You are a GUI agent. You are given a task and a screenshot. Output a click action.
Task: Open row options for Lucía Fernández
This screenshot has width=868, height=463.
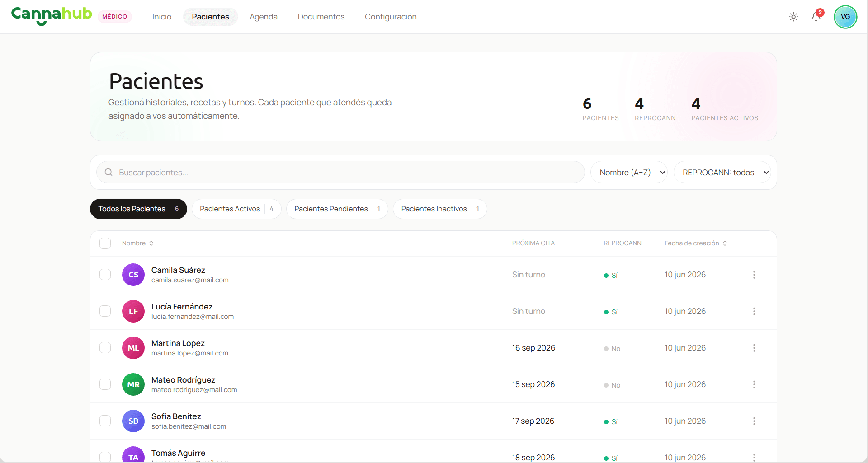click(754, 311)
